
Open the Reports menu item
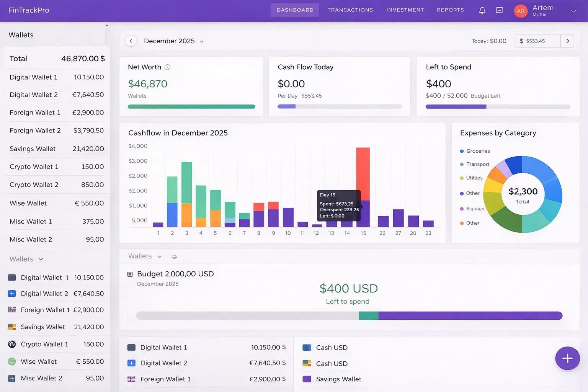click(450, 10)
